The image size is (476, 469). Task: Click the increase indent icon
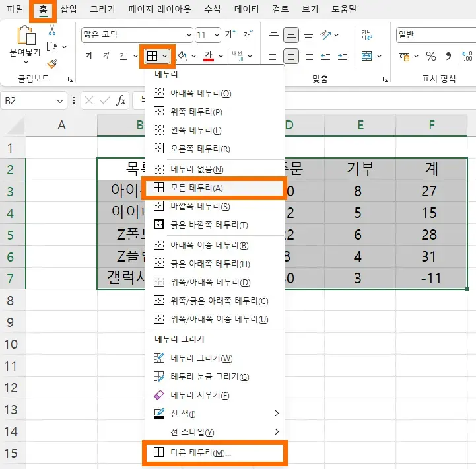pyautogui.click(x=343, y=56)
